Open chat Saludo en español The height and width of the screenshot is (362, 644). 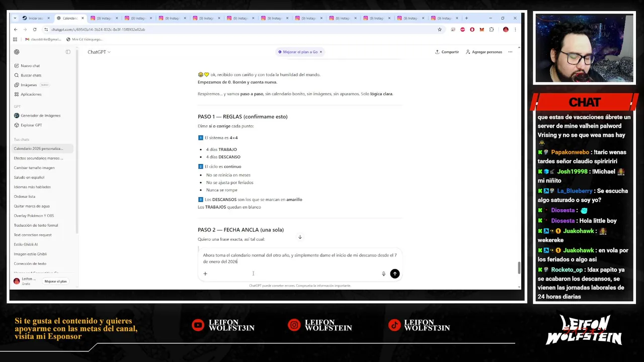point(43,177)
